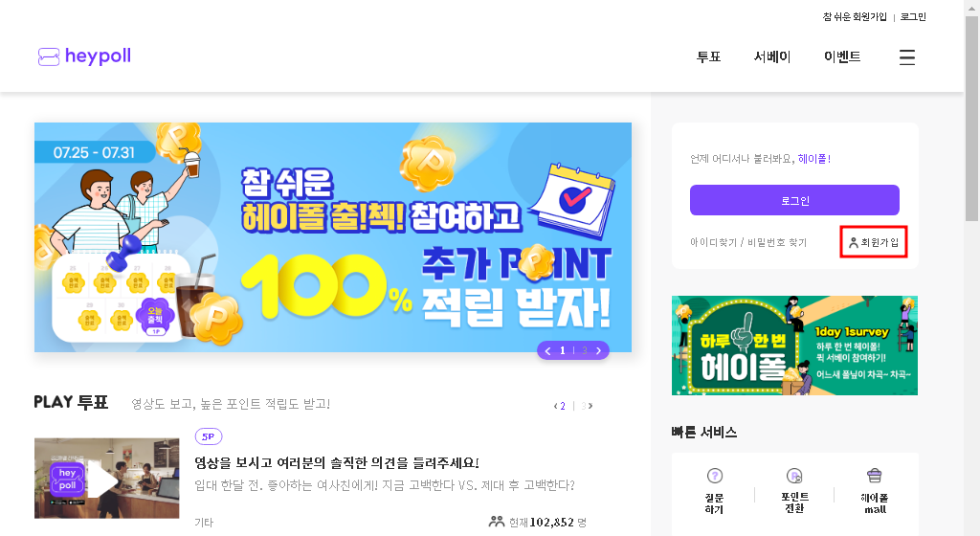This screenshot has width=980, height=536.
Task: Open the 질문하기 question mark icon
Action: (714, 476)
